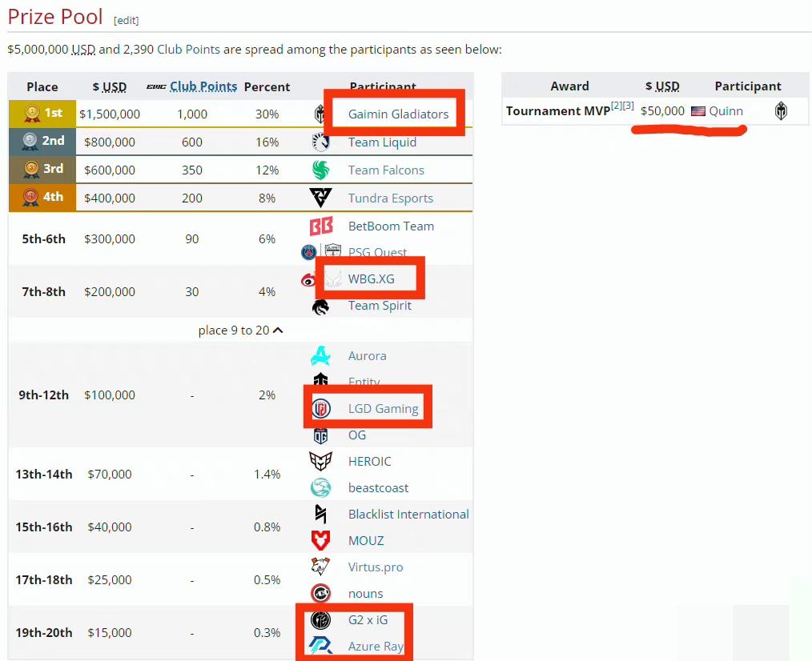The height and width of the screenshot is (661, 812).
Task: Open the Tundra Esports link
Action: click(391, 198)
